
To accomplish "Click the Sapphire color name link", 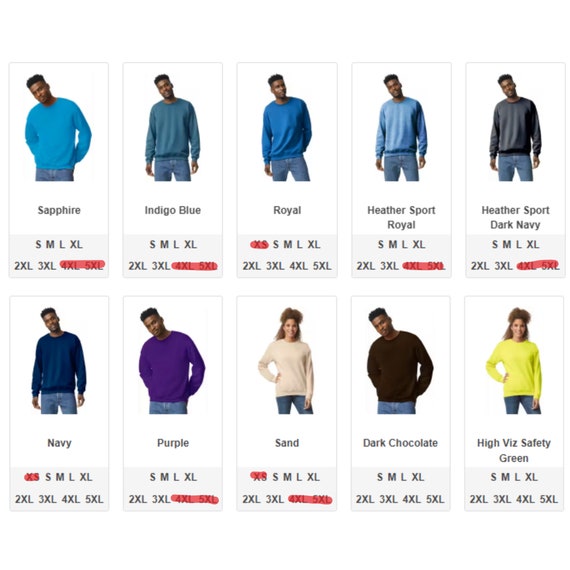I will coord(59,210).
